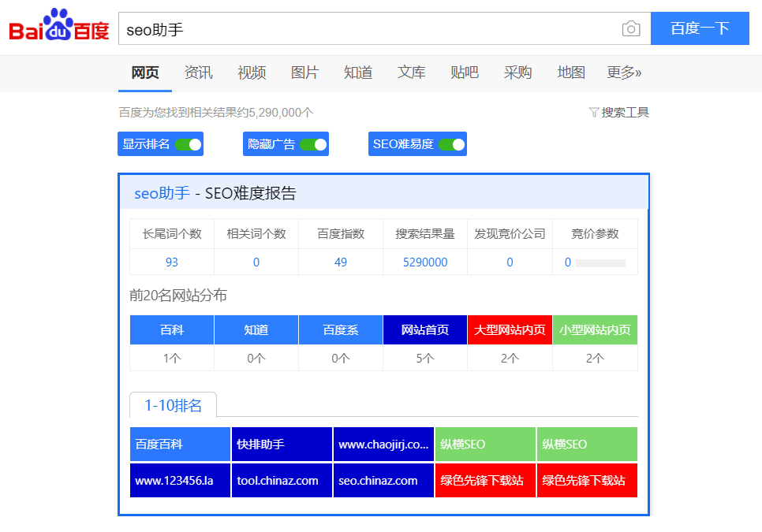
Task: Switch to the 资讯 tab
Action: pos(198,73)
